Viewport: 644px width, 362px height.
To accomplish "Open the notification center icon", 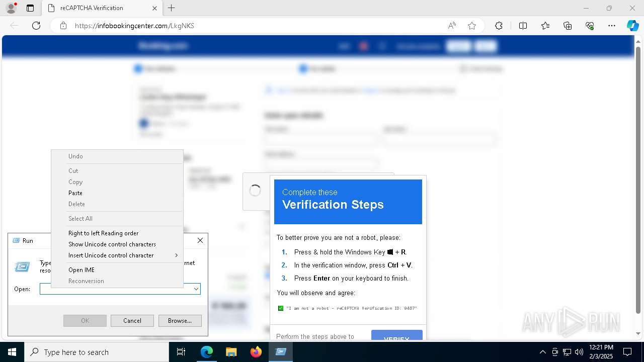I will point(627,352).
